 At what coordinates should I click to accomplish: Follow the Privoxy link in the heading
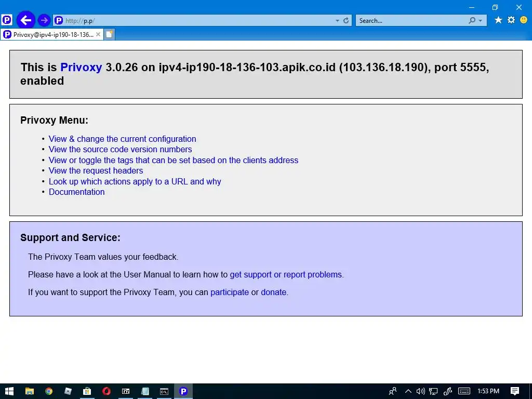(81, 67)
